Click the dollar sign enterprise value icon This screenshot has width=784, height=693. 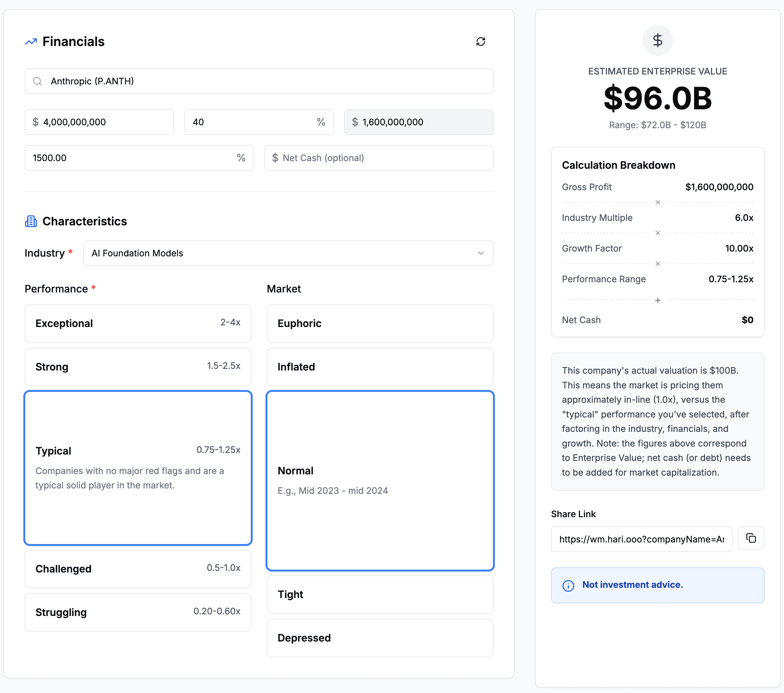(x=657, y=40)
